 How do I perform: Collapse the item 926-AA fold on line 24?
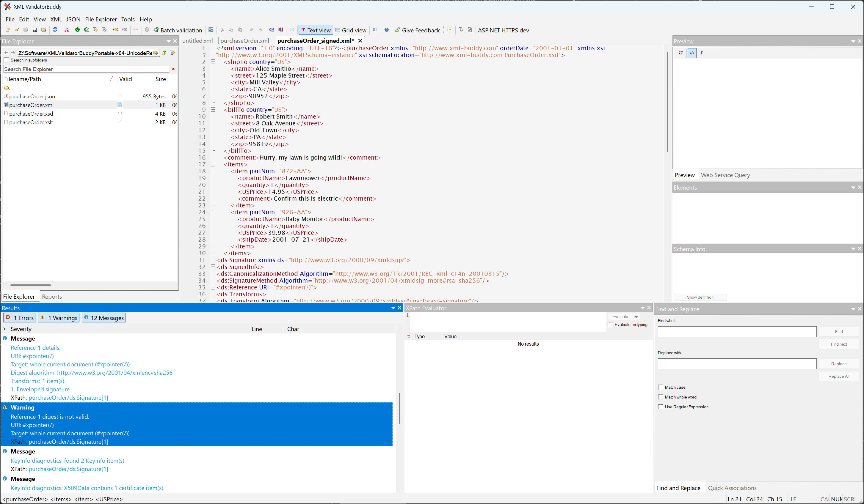coord(213,212)
